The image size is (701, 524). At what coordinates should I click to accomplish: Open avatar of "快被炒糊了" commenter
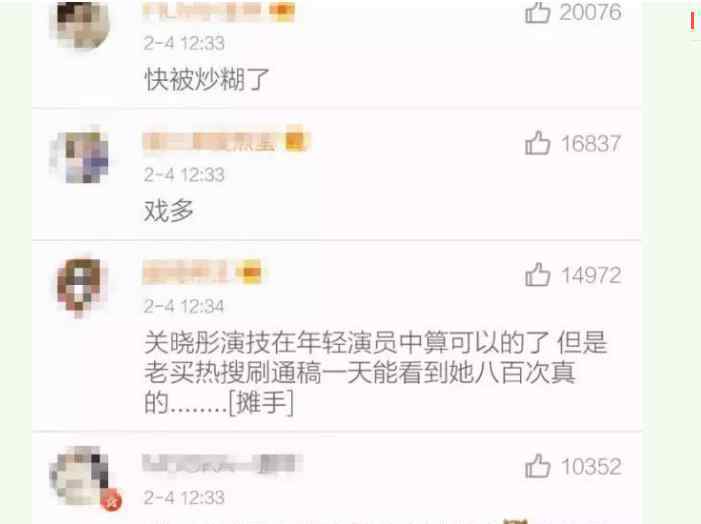click(x=80, y=23)
